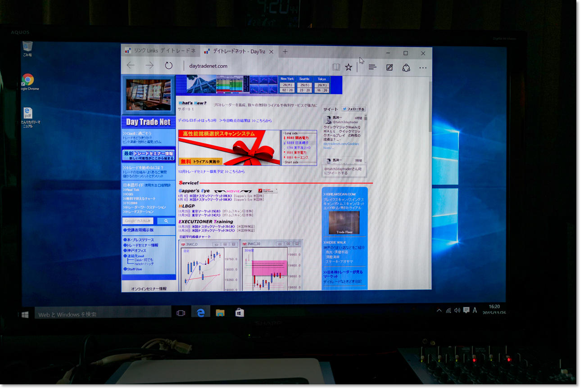The width and height of the screenshot is (584, 392).
Task: Open the 神戸オフィス sidebar link
Action: 135,251
